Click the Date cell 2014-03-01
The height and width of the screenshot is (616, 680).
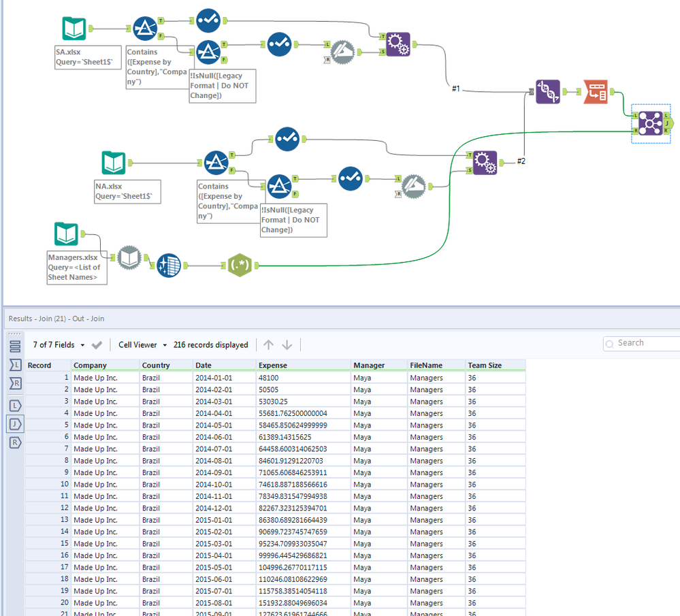point(225,402)
